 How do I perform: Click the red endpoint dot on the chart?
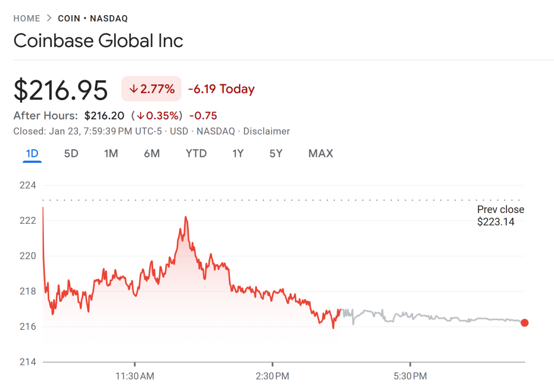tap(524, 323)
